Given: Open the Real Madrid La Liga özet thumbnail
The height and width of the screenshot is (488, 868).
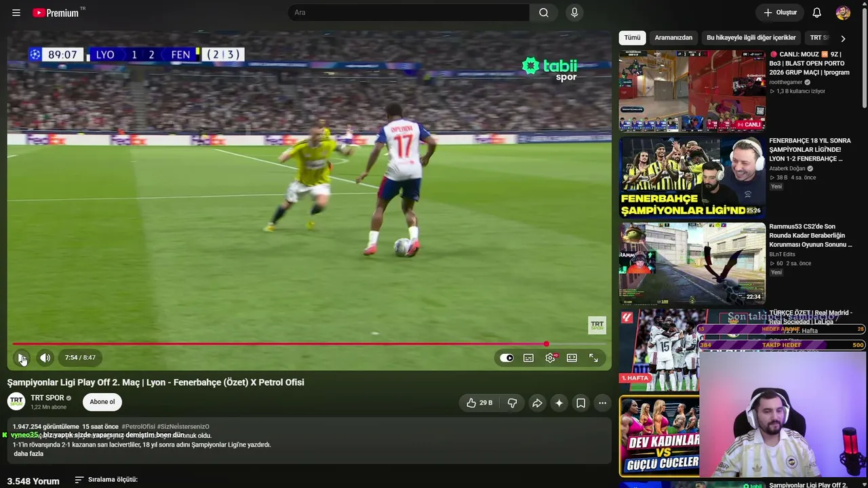Looking at the screenshot, I should [x=658, y=350].
